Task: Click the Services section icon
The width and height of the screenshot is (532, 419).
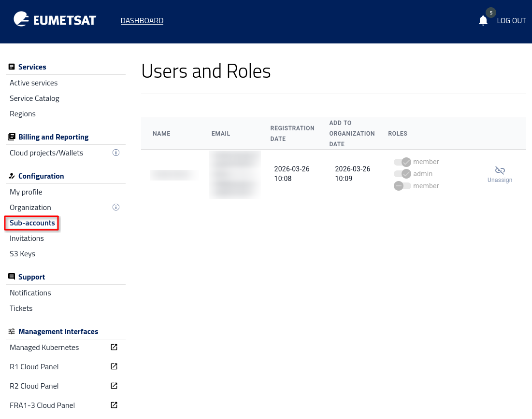Action: (12, 67)
